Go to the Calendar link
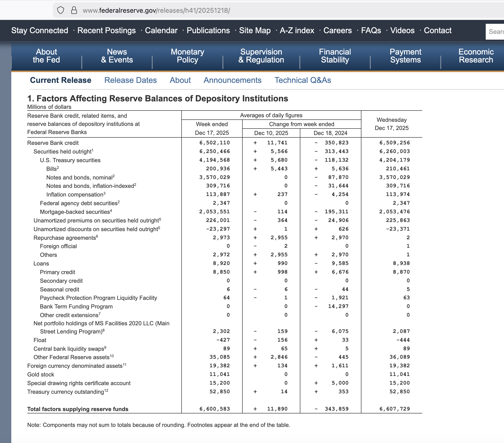504x443 pixels. 161,31
